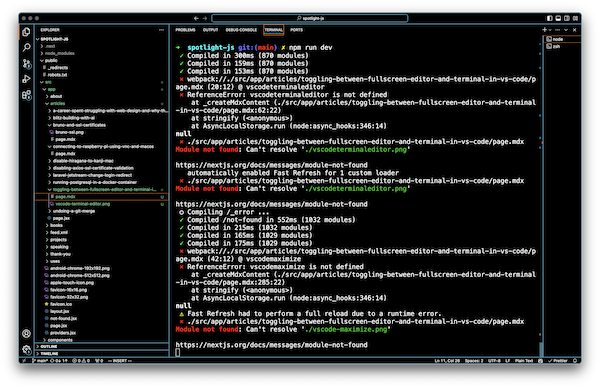
Task: Switch to the Ports tab
Action: [x=296, y=30]
